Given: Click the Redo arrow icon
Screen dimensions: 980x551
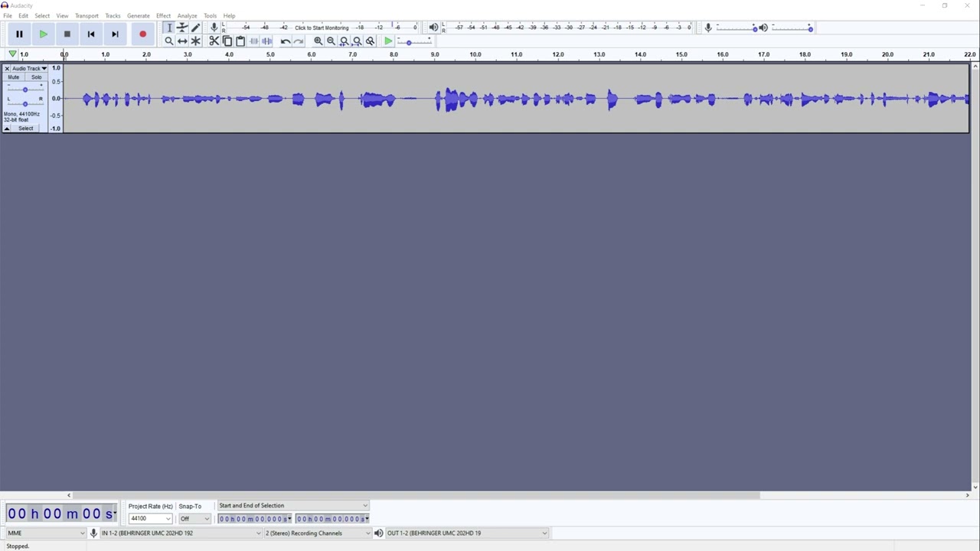Looking at the screenshot, I should pos(299,41).
